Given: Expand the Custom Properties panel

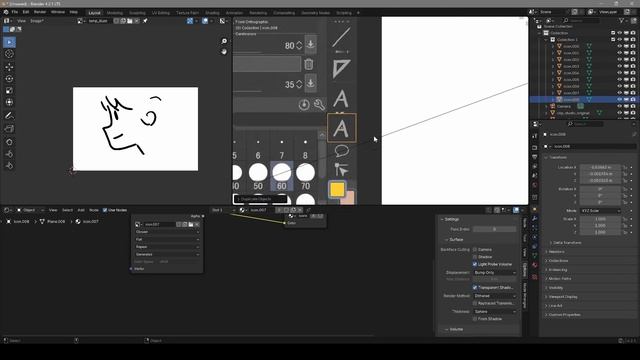Looking at the screenshot, I should tap(563, 315).
